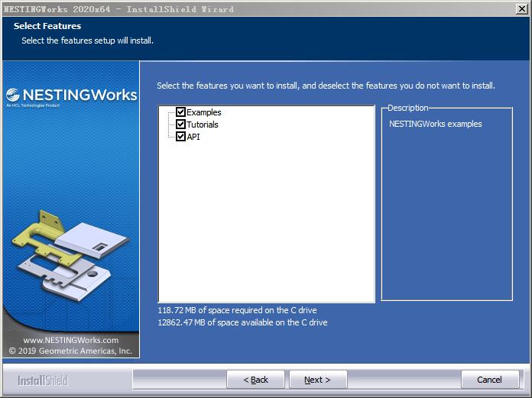Proceed with the Next button
This screenshot has height=398, width=532.
[x=318, y=380]
